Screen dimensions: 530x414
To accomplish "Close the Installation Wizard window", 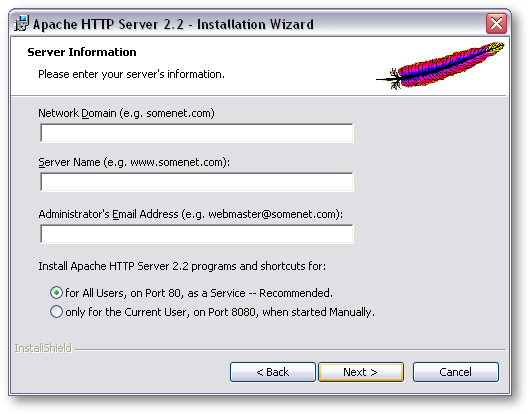I will (496, 24).
